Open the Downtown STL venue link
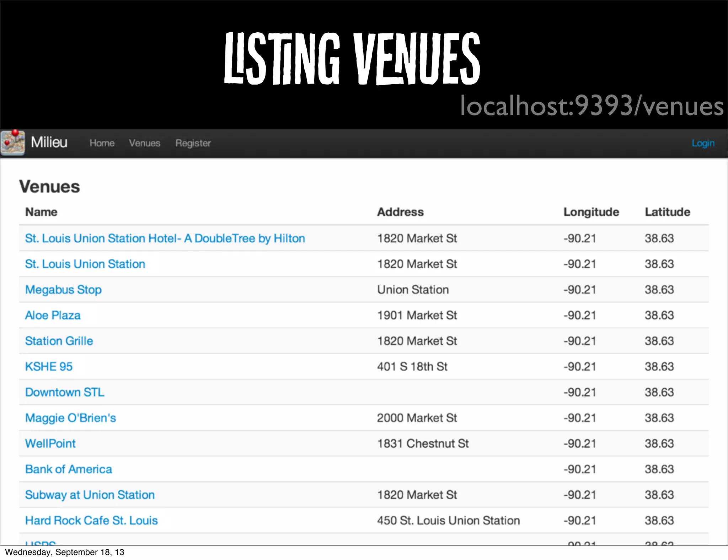728x560 pixels. tap(65, 392)
